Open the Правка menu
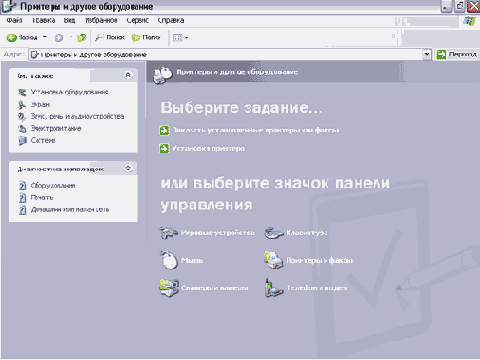This screenshot has height=360, width=480. pyautogui.click(x=43, y=20)
